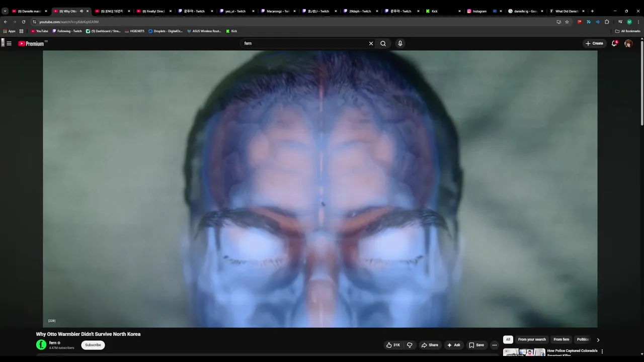View site information icon in address bar
Screen dimensions: 644x362
[34, 22]
